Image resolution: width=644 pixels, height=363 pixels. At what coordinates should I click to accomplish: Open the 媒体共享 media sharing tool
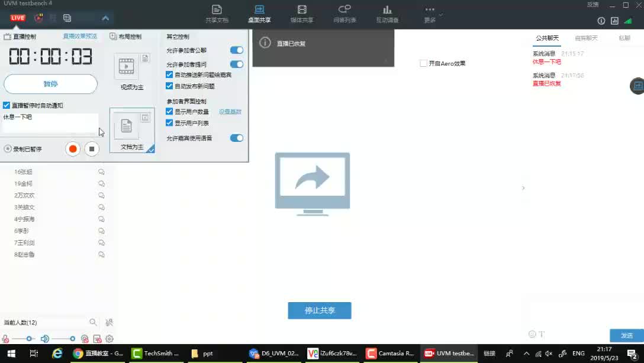302,14
